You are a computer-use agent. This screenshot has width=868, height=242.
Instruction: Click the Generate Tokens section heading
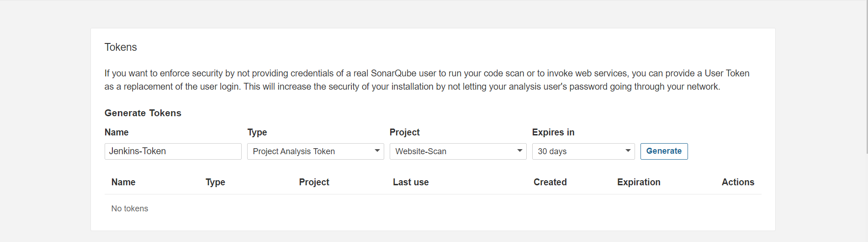143,113
